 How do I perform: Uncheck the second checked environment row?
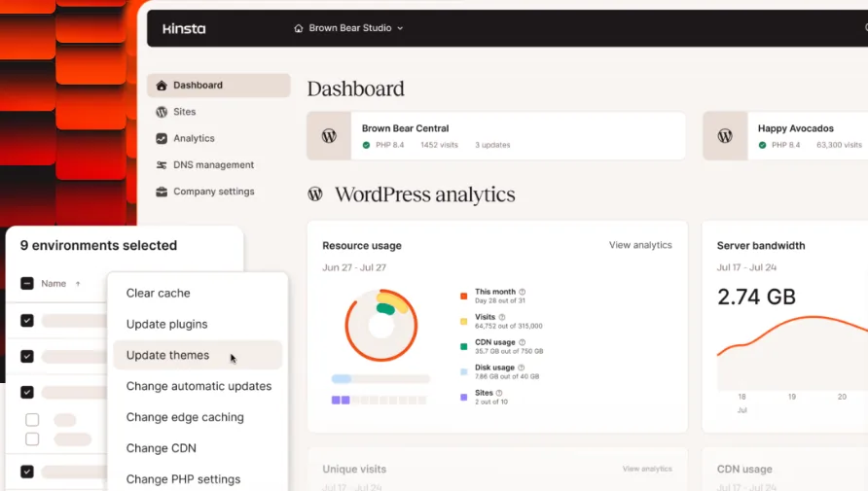[27, 357]
